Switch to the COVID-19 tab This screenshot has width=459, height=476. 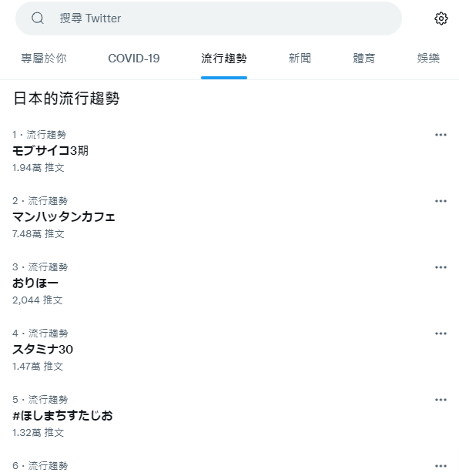tap(134, 59)
